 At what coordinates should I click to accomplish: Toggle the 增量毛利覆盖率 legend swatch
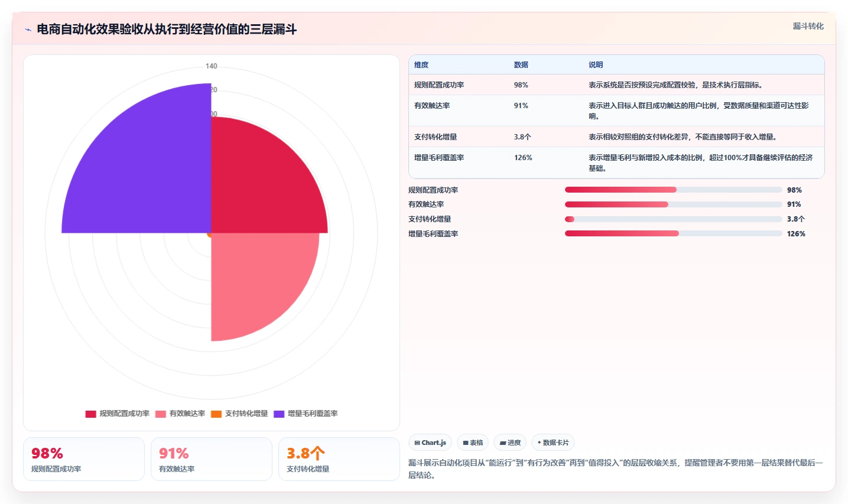(x=279, y=414)
